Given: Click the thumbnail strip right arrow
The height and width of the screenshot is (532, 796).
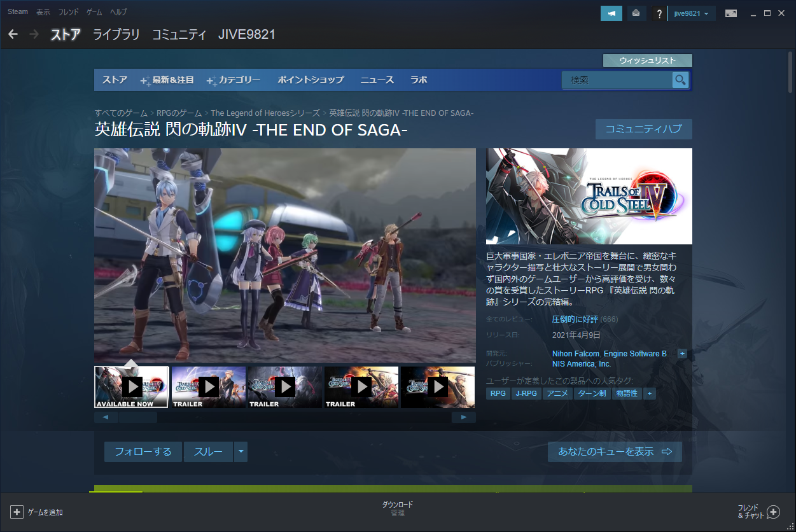Looking at the screenshot, I should coord(464,417).
